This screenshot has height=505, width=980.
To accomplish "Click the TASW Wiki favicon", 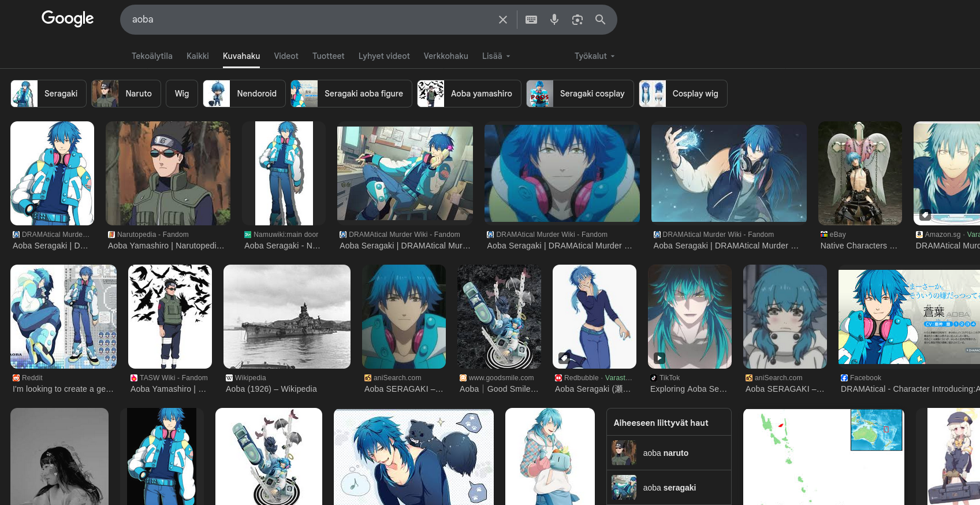I will (x=134, y=378).
